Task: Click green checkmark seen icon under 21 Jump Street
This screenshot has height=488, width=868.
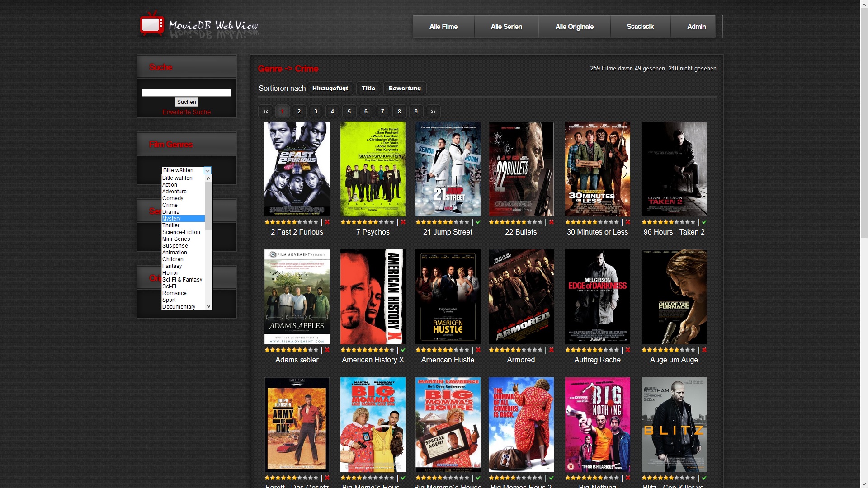Action: pyautogui.click(x=478, y=222)
